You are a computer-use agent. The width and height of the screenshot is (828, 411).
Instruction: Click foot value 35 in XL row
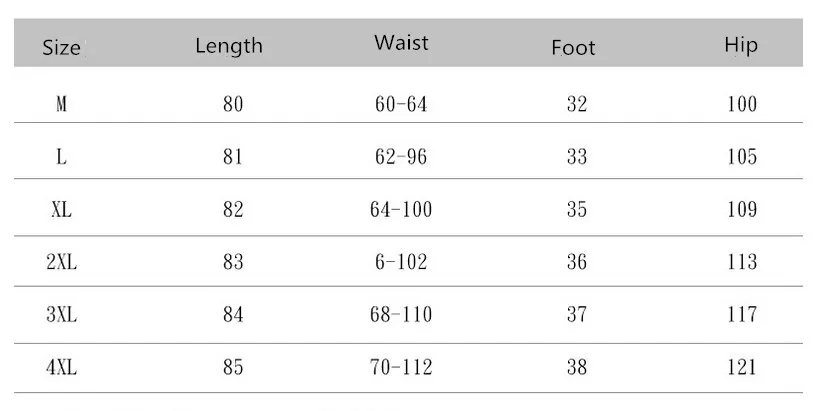click(576, 210)
